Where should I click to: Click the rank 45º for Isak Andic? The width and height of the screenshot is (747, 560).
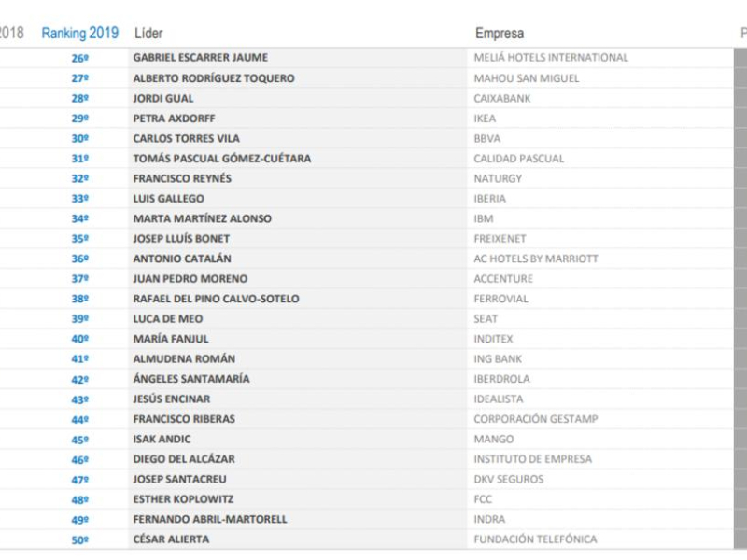[x=80, y=440]
